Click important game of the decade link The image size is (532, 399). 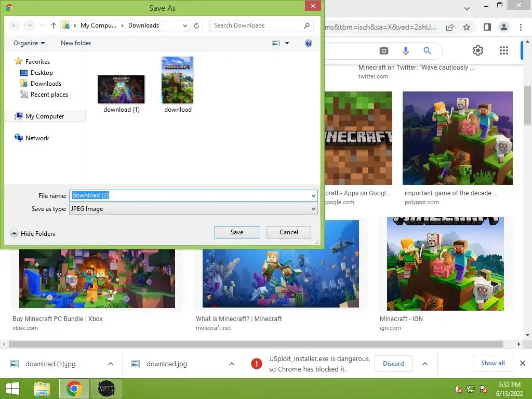click(451, 193)
